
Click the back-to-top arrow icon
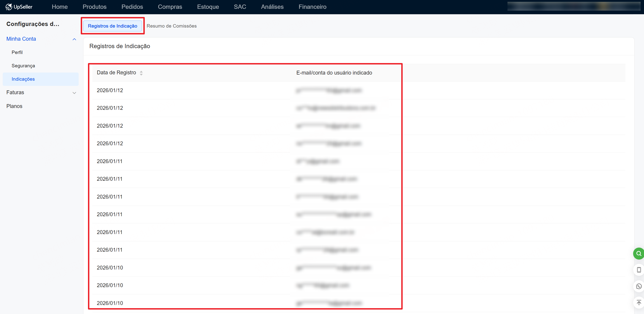click(x=639, y=302)
